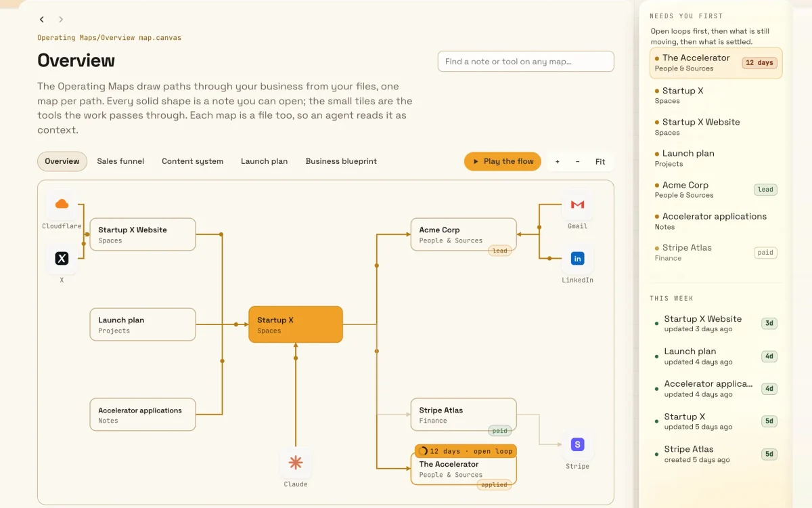Open Launch plan under Needs You First

tap(716, 158)
